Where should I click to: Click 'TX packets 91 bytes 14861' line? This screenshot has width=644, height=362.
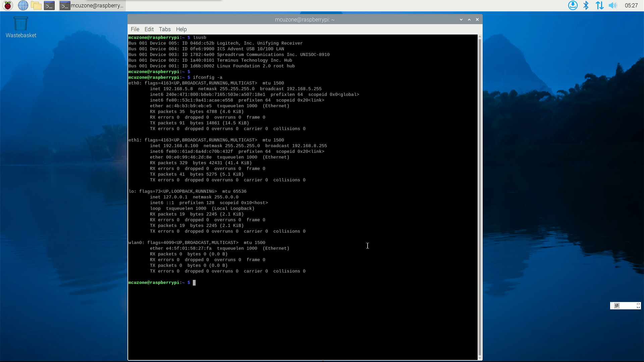(200, 123)
